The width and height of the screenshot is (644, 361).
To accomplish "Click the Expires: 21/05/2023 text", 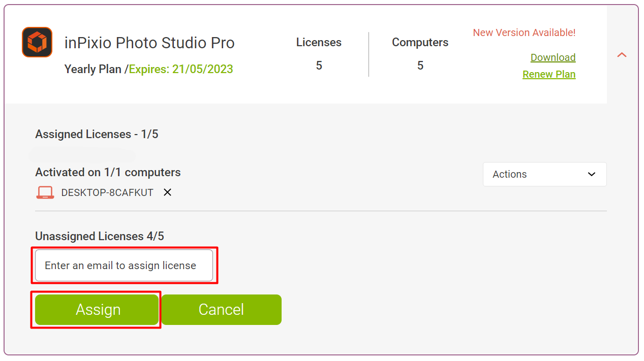I will pyautogui.click(x=181, y=69).
